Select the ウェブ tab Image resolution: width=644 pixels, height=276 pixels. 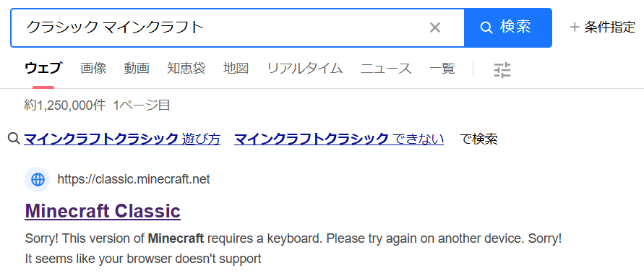point(43,68)
